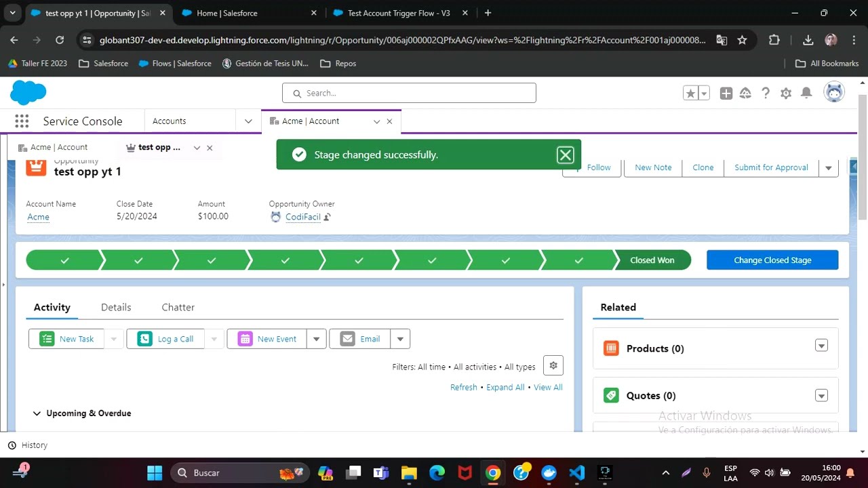Close the Acme Account workspace tab
Screen dimensions: 868x488
389,121
